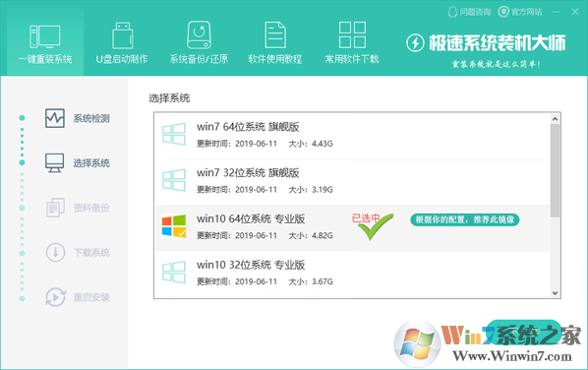Image resolution: width=588 pixels, height=370 pixels.
Task: Click the 重启安装 step label
Action: (91, 297)
